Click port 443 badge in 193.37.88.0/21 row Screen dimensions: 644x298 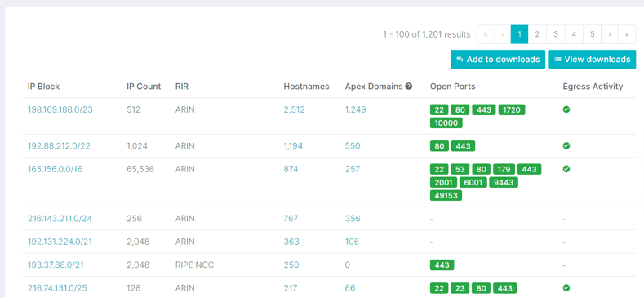(442, 265)
